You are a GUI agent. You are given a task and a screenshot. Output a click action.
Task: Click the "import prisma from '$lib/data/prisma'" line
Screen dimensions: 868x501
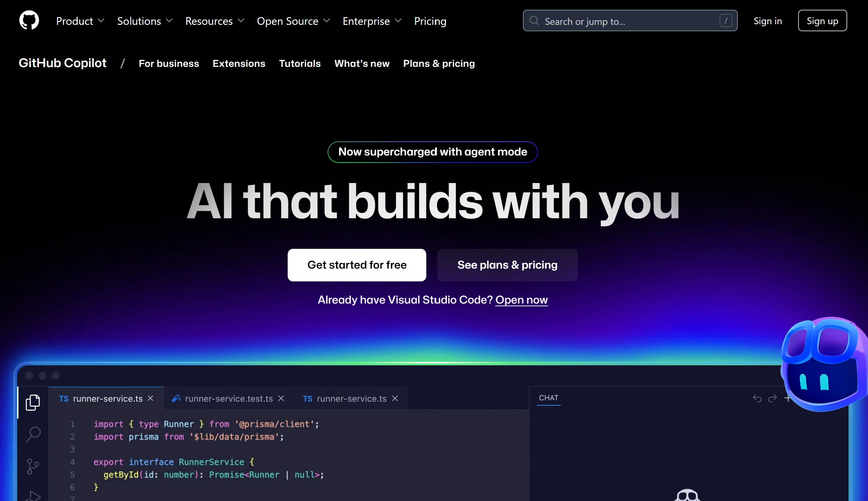[189, 437]
